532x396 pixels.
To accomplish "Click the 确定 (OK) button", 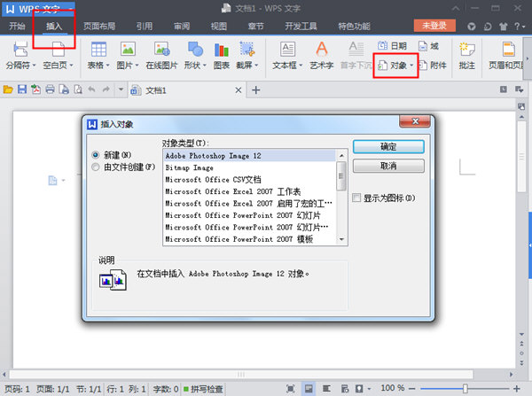I will [x=387, y=147].
